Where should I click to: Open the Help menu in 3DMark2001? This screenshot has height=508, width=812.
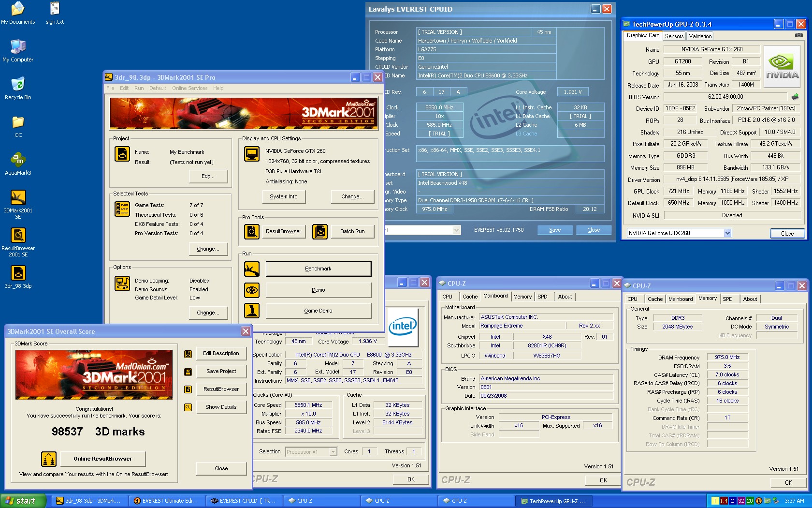[x=218, y=88]
